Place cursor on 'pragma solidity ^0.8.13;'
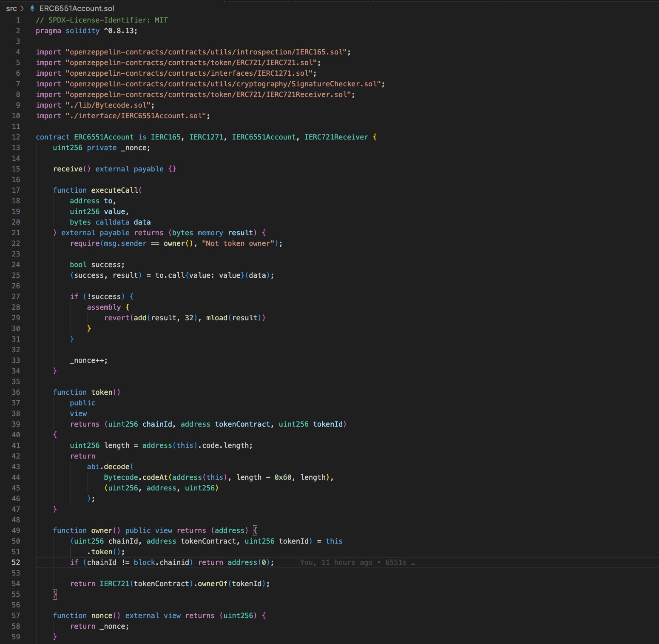 [x=87, y=31]
